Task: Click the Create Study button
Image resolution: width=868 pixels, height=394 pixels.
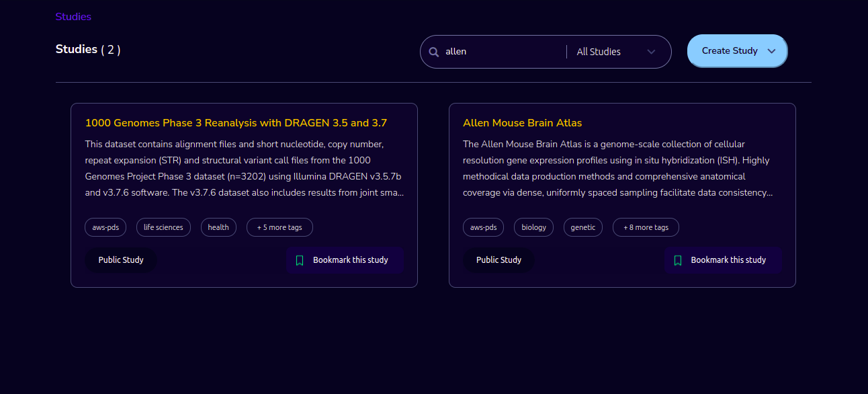Action: coord(737,51)
